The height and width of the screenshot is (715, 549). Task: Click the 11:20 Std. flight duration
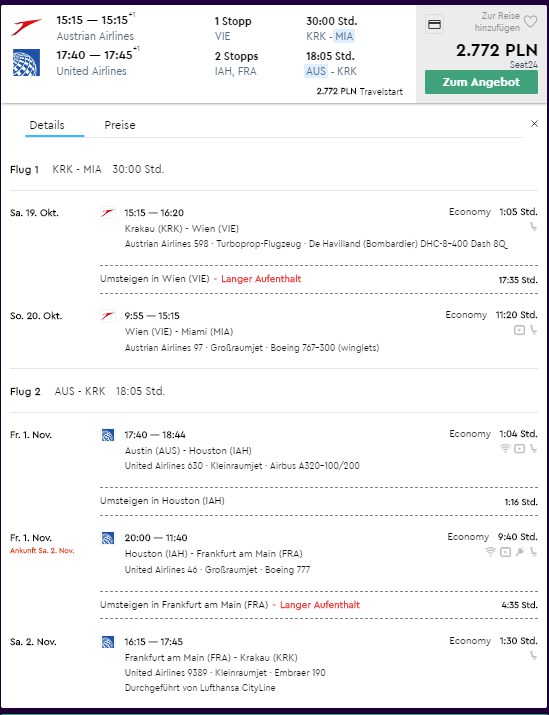coord(517,315)
